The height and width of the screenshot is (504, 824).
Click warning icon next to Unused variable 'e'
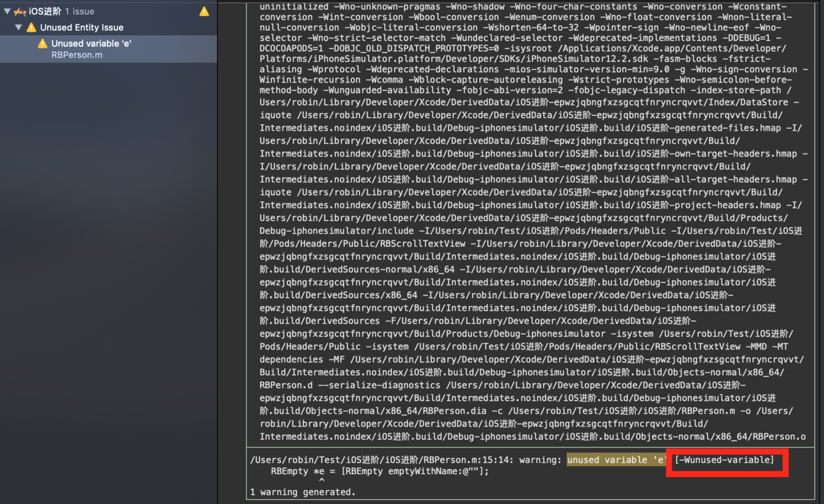pyautogui.click(x=43, y=44)
